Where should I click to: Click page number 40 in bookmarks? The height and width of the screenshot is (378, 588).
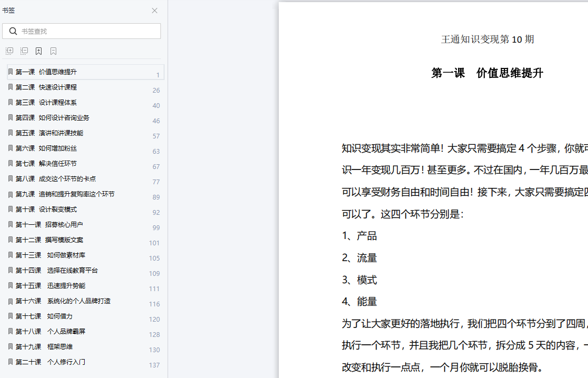[156, 106]
